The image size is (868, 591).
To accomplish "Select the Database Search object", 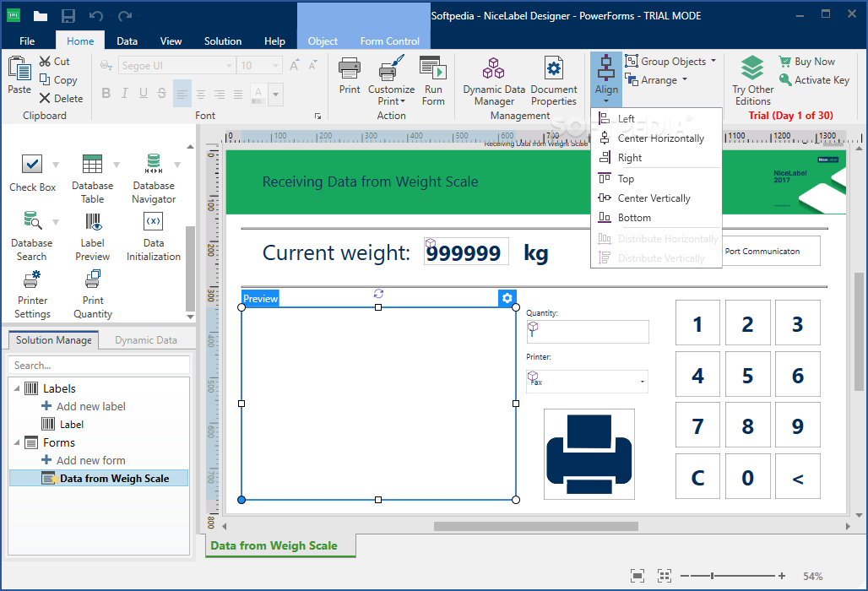I will click(x=31, y=236).
